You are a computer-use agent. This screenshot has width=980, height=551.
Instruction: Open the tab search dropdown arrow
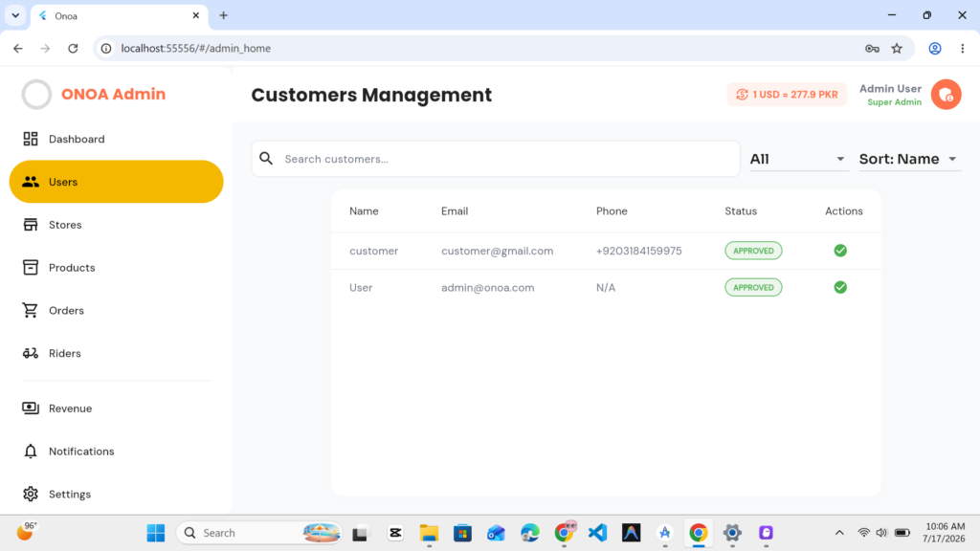15,15
